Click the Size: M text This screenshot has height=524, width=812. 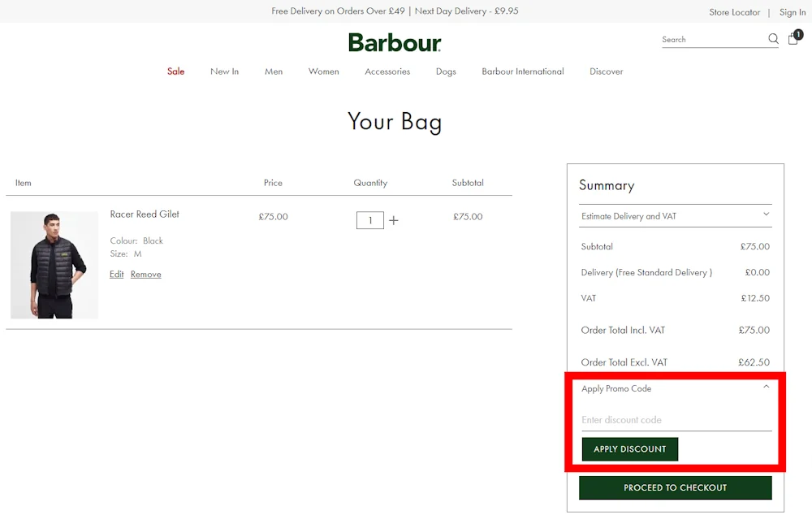pos(125,254)
